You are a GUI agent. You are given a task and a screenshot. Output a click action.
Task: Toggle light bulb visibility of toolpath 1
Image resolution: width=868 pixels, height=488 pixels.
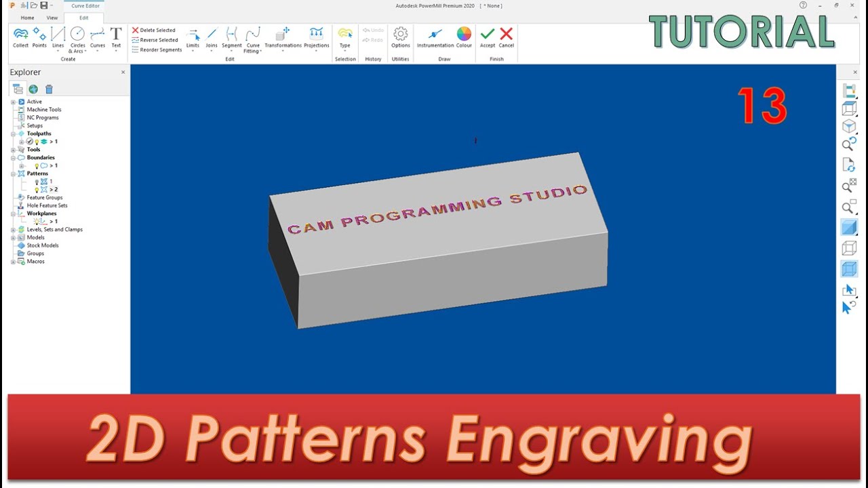37,142
